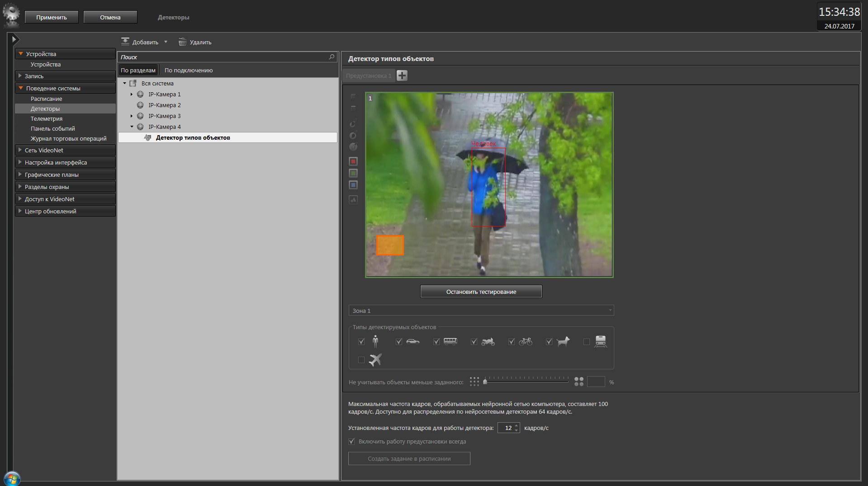Open the Windows Start button
868x486 pixels.
[x=12, y=479]
